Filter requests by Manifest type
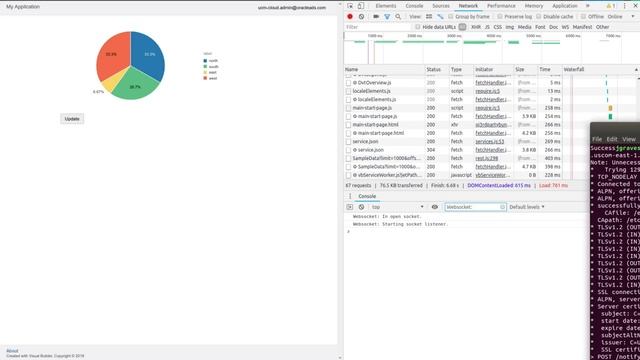The width and height of the screenshot is (640, 360). pos(582,27)
